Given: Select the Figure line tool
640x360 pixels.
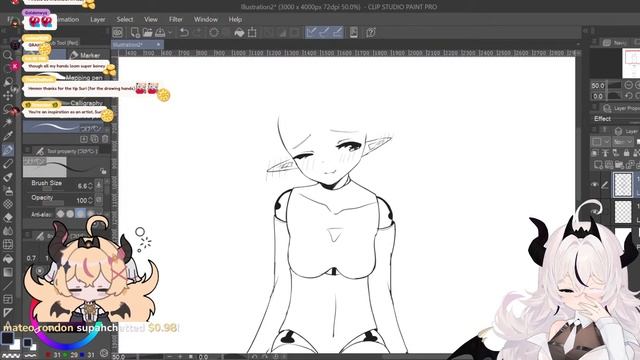Looking at the screenshot, I should coord(7,285).
